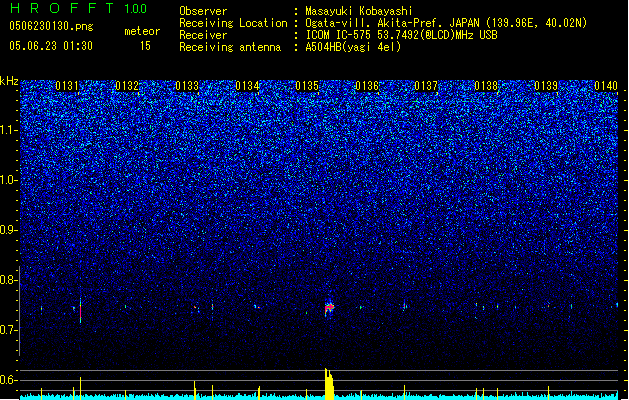Select the A504HB(yagi 4el) antenna text
Viewport: 629px width, 400px height.
click(x=353, y=47)
